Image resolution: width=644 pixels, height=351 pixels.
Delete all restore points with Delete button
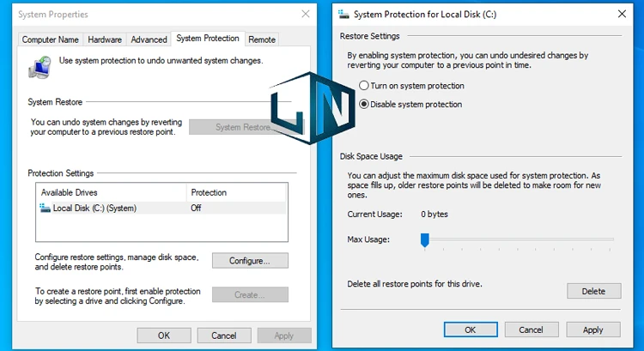[594, 291]
